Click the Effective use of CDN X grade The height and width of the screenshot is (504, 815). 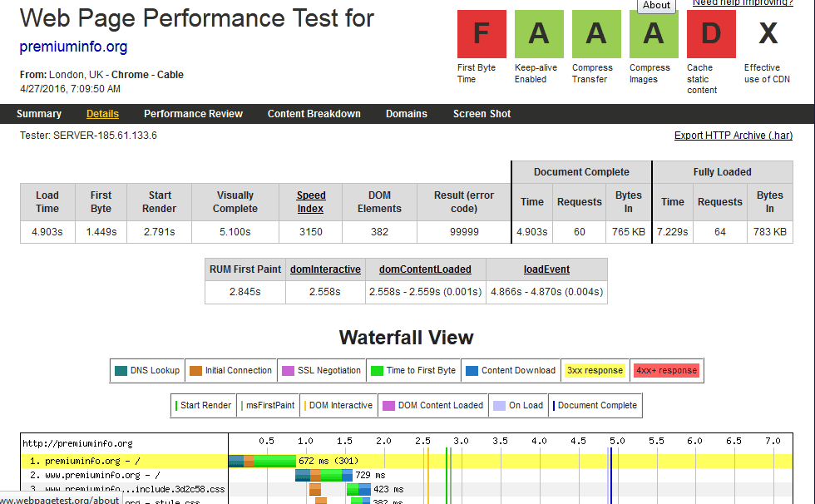768,34
